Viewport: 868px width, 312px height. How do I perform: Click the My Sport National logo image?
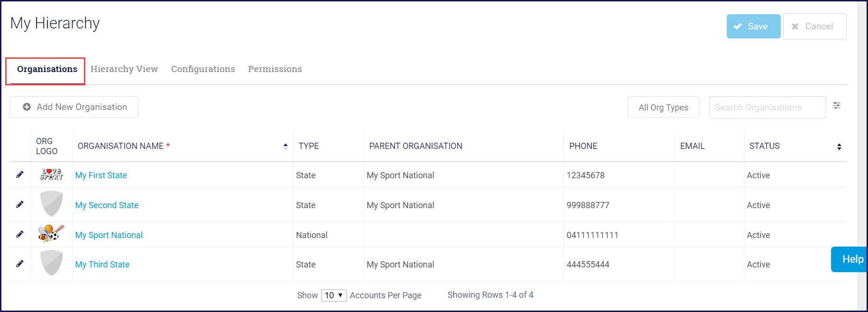pyautogui.click(x=51, y=233)
